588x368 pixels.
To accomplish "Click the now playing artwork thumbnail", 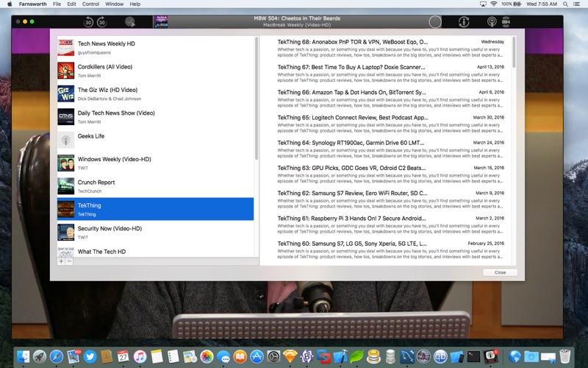I will [x=159, y=22].
